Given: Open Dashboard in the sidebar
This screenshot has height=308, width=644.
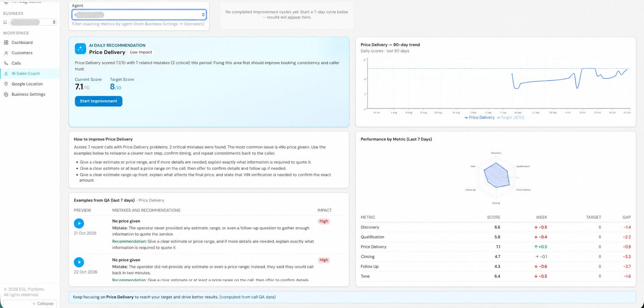Looking at the screenshot, I should [x=22, y=43].
